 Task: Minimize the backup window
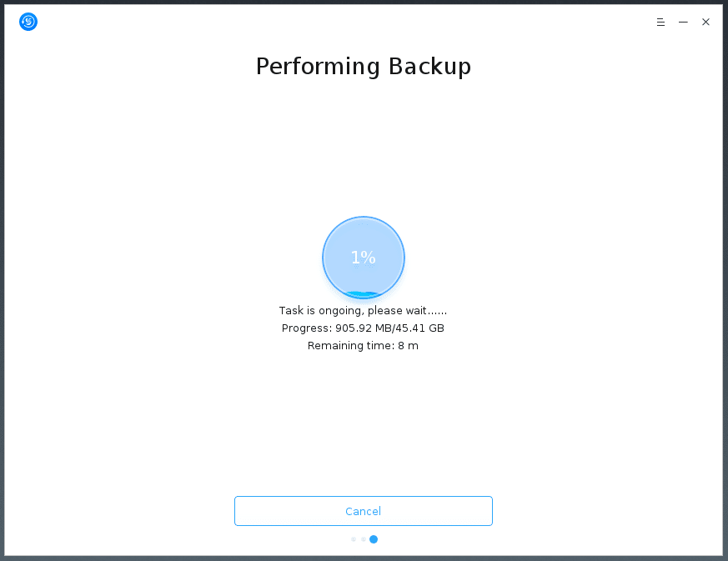pos(683,22)
